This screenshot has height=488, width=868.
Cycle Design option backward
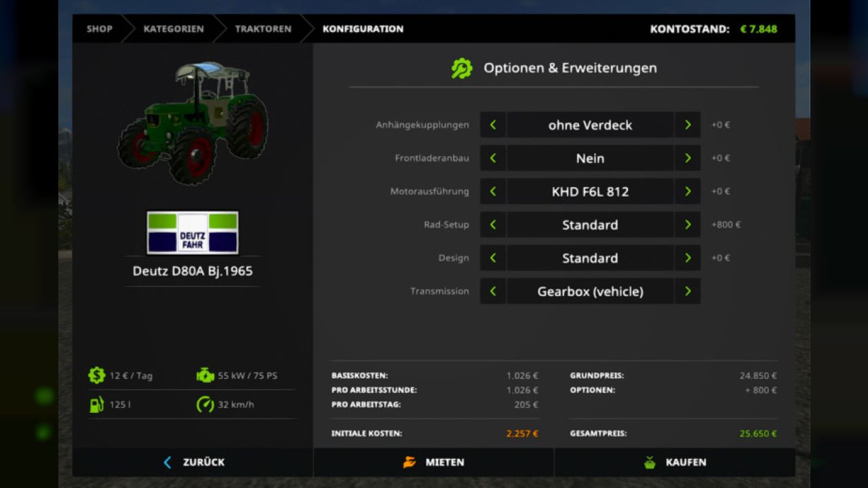coord(493,258)
